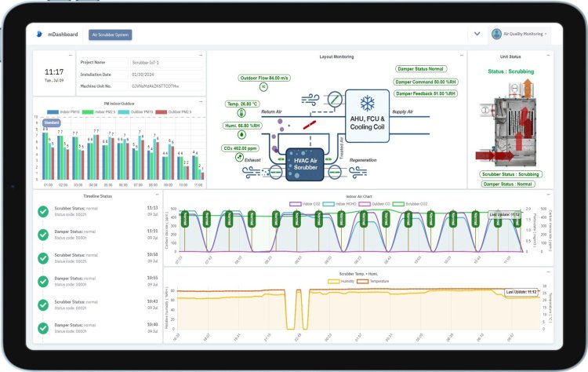
Task: Expand the header chevron dropdown
Action: point(477,34)
